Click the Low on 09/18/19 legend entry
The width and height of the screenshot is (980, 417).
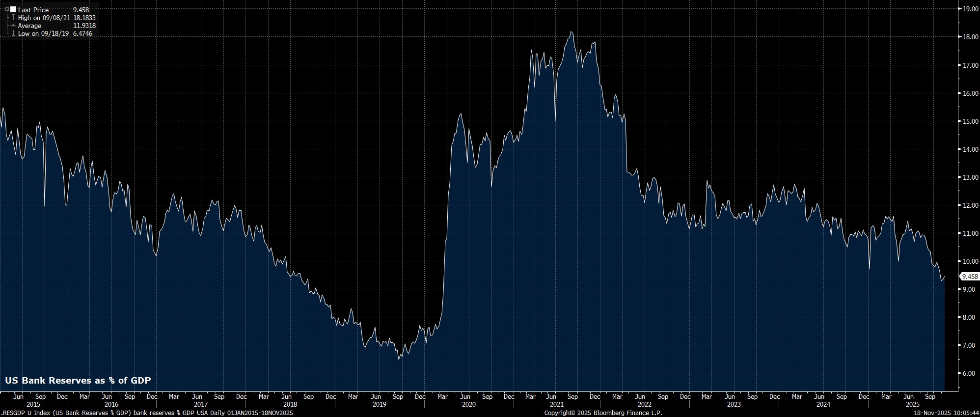(x=43, y=33)
